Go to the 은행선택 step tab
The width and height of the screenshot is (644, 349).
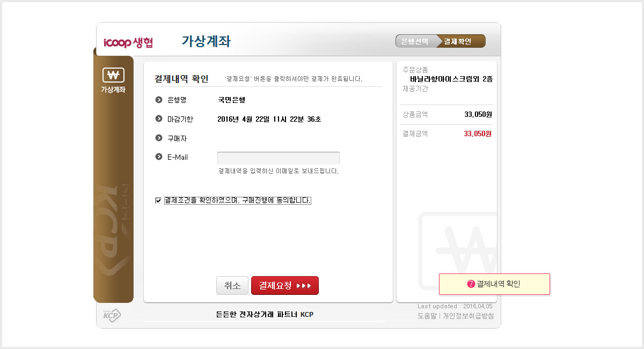pyautogui.click(x=415, y=41)
